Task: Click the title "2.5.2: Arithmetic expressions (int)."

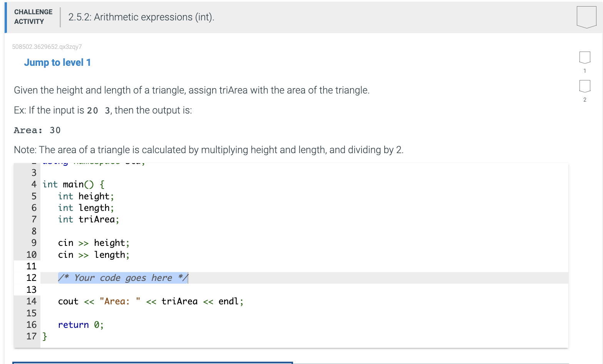Action: tap(141, 17)
